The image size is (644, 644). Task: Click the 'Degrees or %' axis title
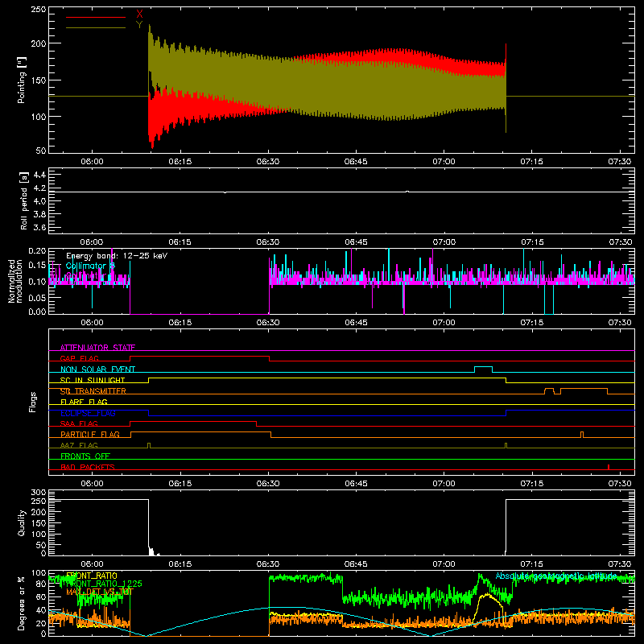[22, 604]
